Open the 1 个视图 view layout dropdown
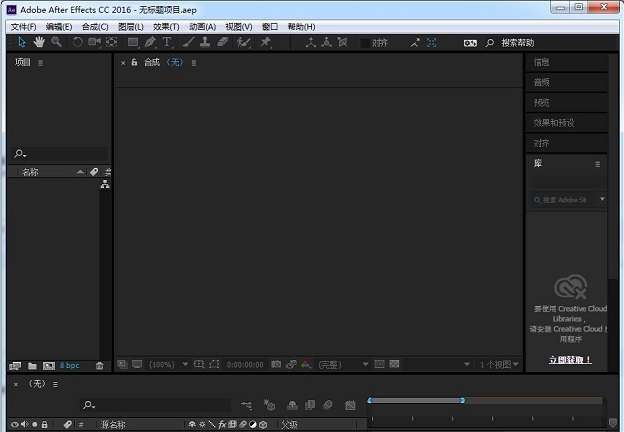 point(499,364)
